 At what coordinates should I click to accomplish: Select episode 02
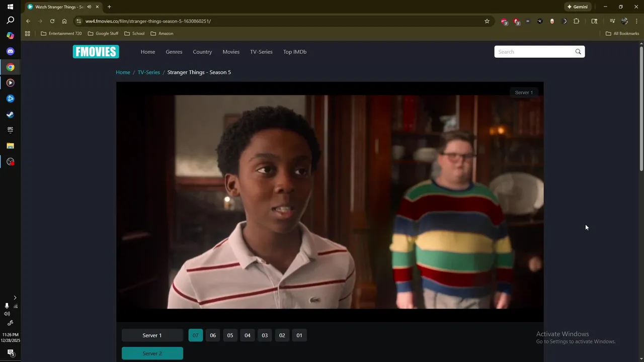pos(282,335)
